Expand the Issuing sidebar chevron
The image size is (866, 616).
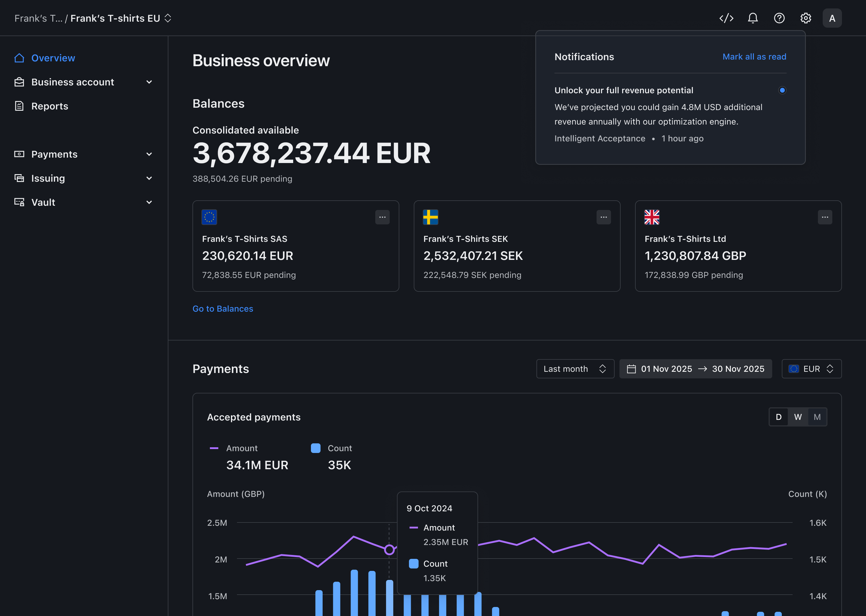pyautogui.click(x=149, y=178)
